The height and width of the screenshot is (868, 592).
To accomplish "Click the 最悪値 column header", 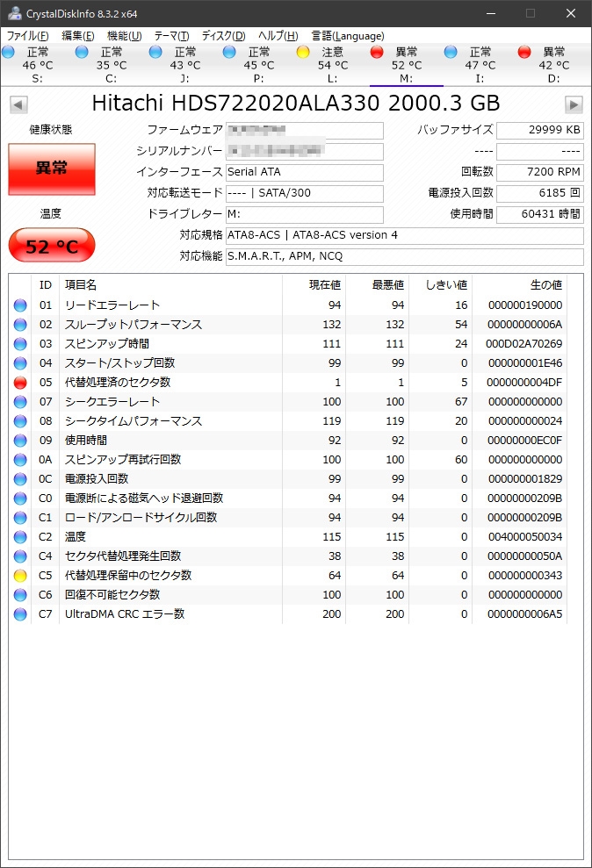I will (x=377, y=285).
